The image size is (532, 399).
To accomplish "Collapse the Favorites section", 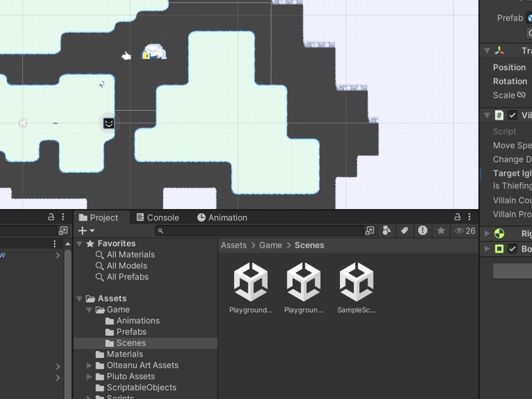I will click(x=80, y=244).
